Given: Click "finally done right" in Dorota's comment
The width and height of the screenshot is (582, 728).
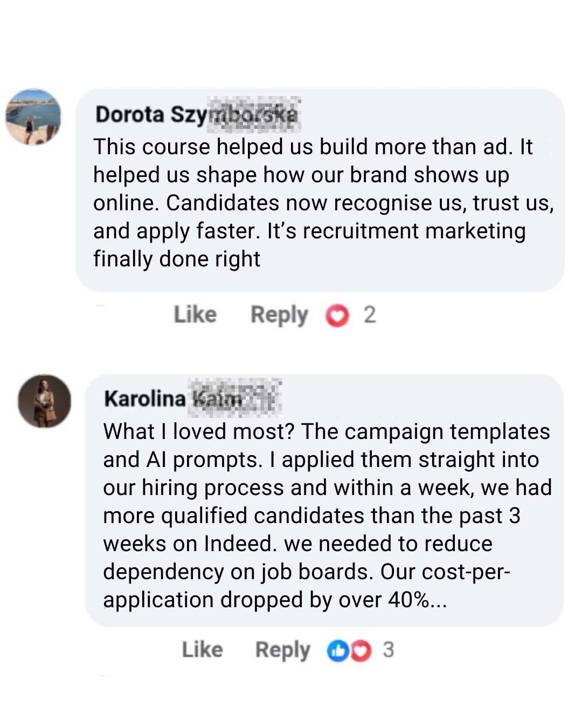Looking at the screenshot, I should pos(177,259).
